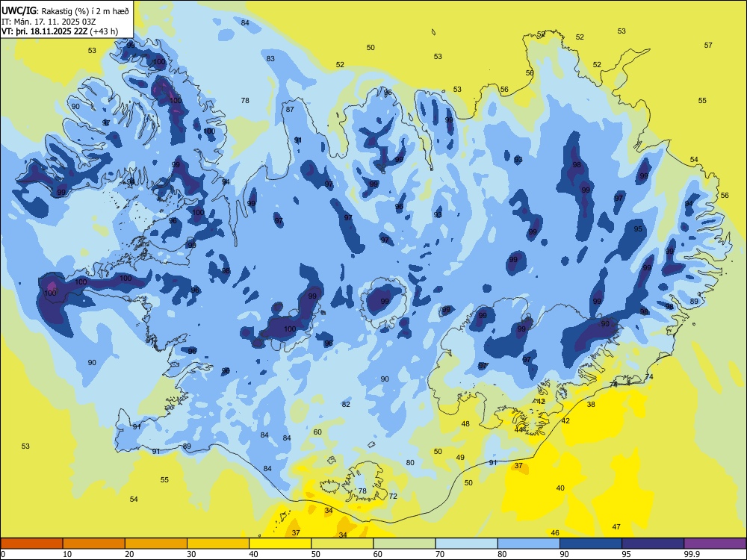Click the humidity value '60' on the map
The width and height of the screenshot is (747, 560).
click(317, 432)
